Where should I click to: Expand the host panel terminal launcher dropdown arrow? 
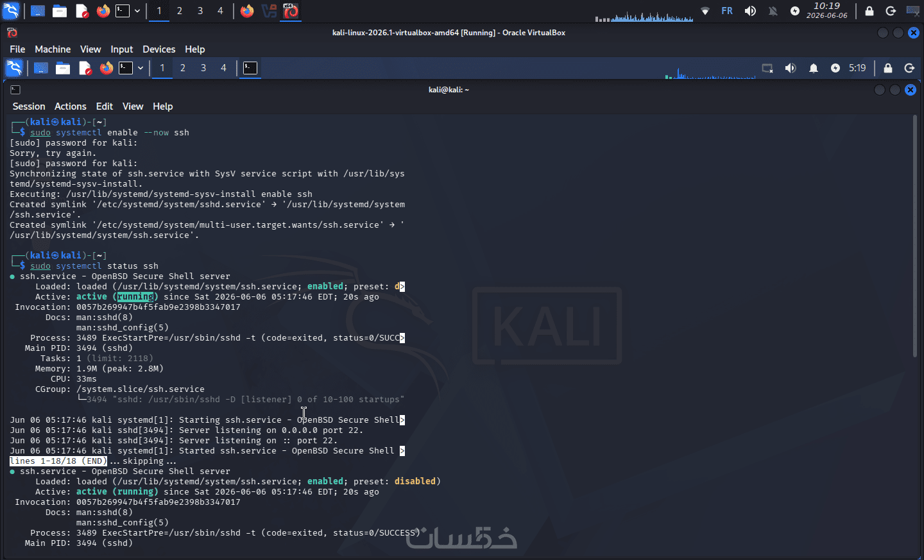click(x=137, y=11)
